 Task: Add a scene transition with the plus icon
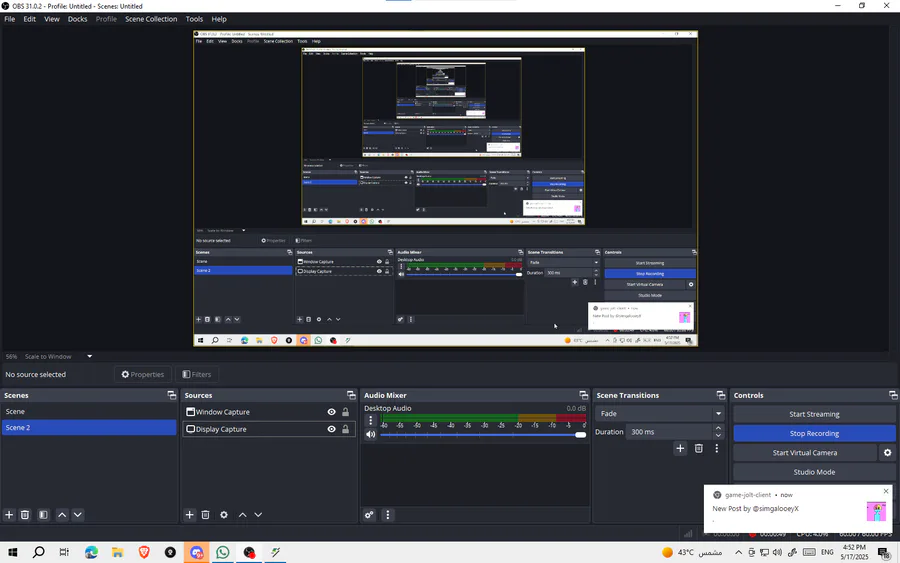pos(680,448)
